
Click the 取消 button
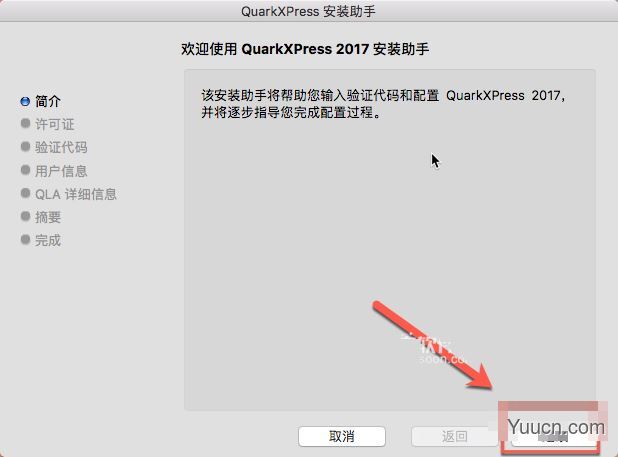342,436
